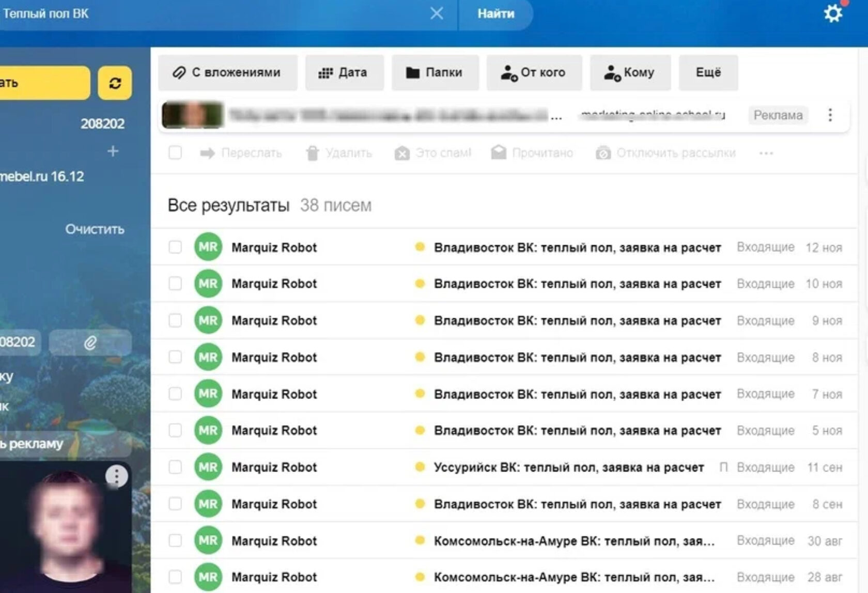The image size is (868, 593).
Task: Refresh mail with the yellow reload button
Action: point(115,83)
